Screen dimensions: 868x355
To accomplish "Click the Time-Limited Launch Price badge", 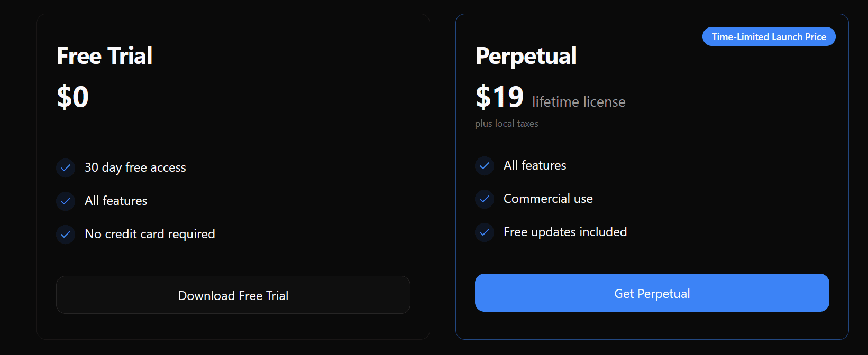I will 769,36.
